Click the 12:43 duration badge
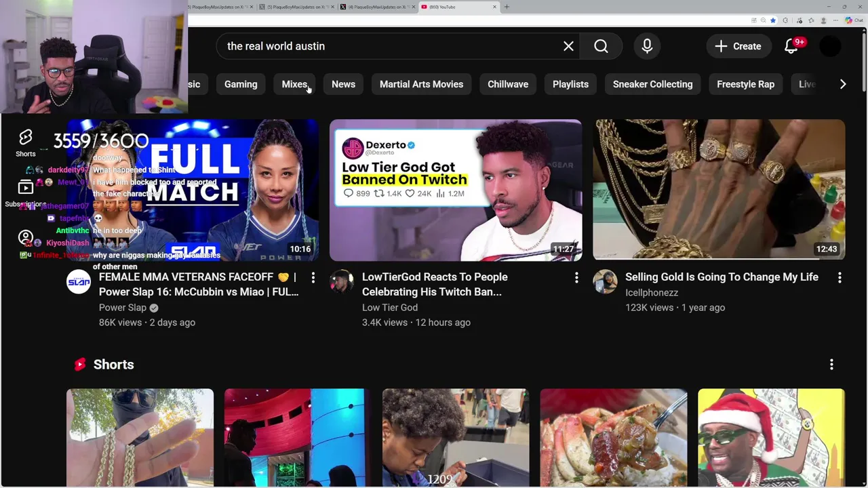This screenshot has height=488, width=868. [x=827, y=249]
